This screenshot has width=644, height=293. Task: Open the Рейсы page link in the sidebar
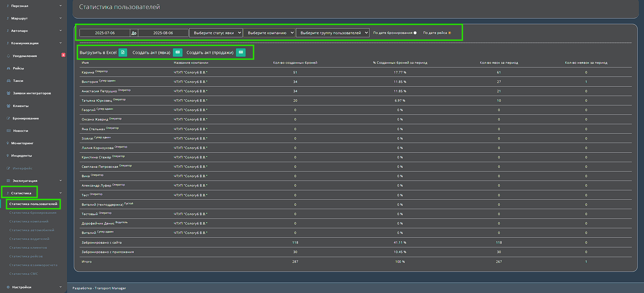pyautogui.click(x=18, y=68)
